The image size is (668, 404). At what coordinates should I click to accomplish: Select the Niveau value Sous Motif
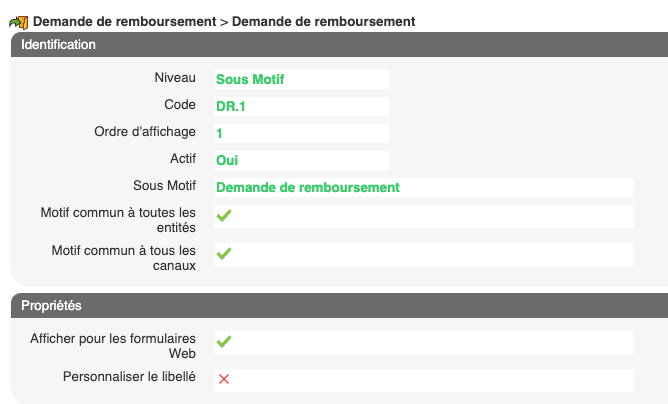(x=251, y=79)
